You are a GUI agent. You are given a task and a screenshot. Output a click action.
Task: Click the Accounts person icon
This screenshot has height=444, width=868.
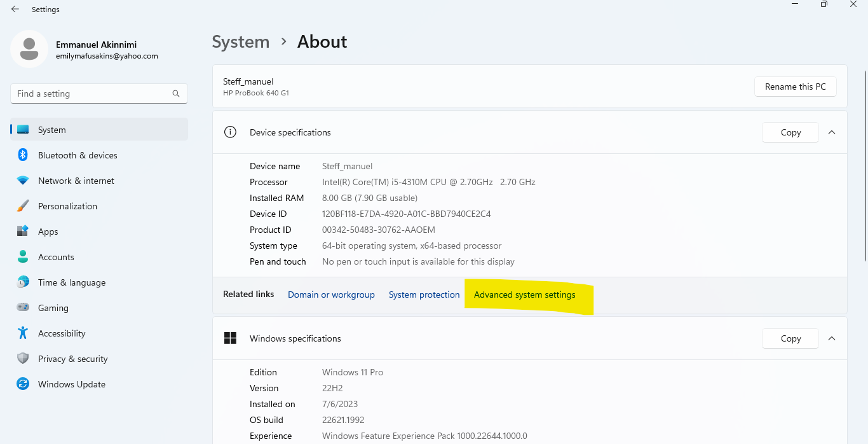tap(23, 257)
